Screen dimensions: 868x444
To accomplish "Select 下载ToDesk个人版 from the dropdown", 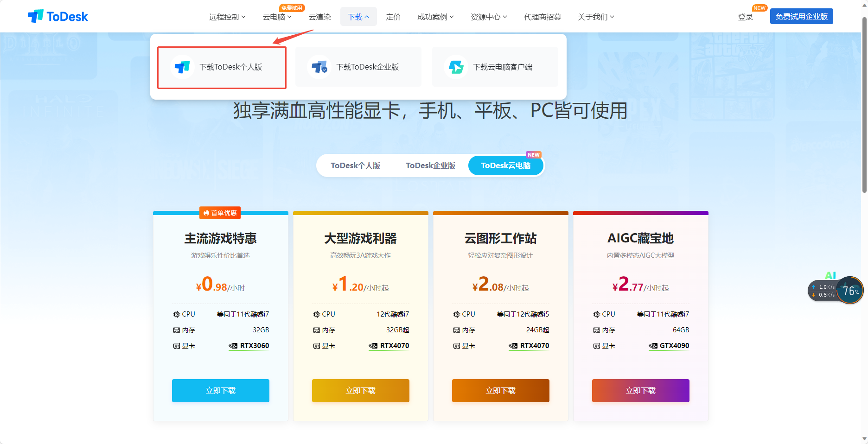I will click(222, 67).
